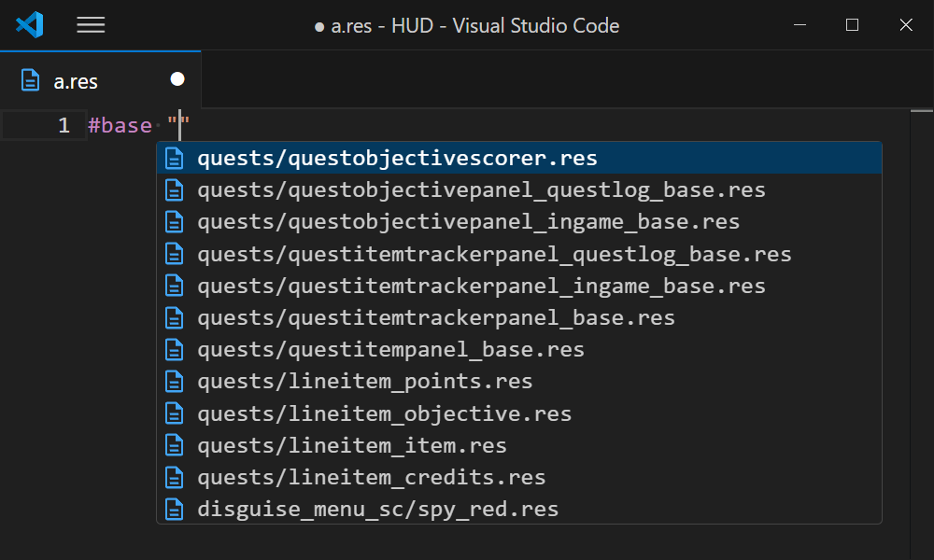Choose disguise_menu_sc/spy_red.res suggestion
This screenshot has height=560, width=934.
coord(518,509)
